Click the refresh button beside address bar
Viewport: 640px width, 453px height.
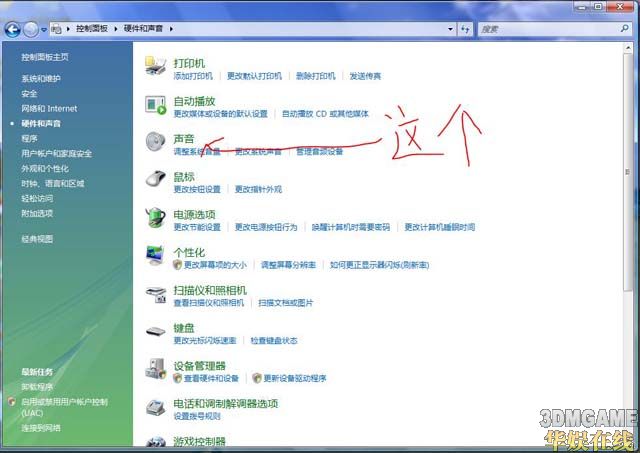coord(465,29)
